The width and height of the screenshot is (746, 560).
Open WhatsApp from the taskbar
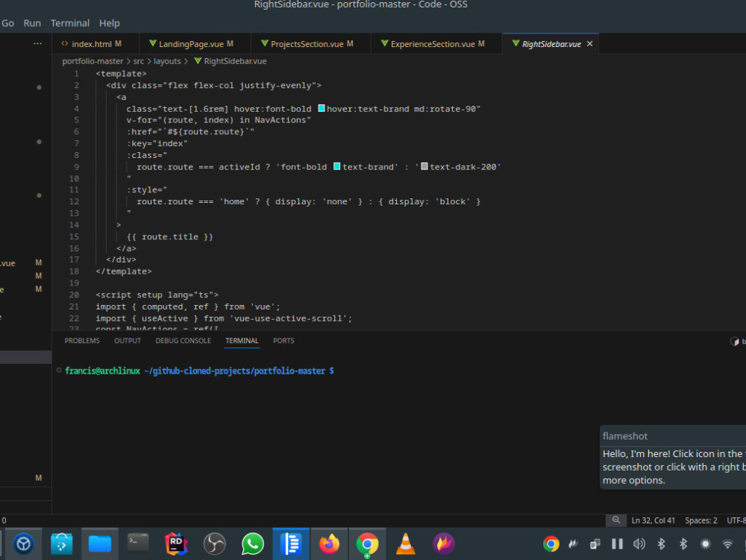253,544
